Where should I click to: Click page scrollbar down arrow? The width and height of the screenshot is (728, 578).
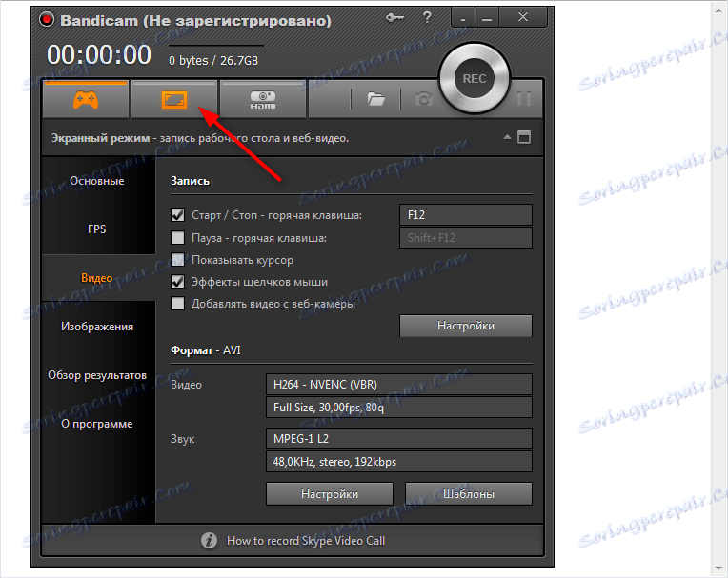[718, 568]
